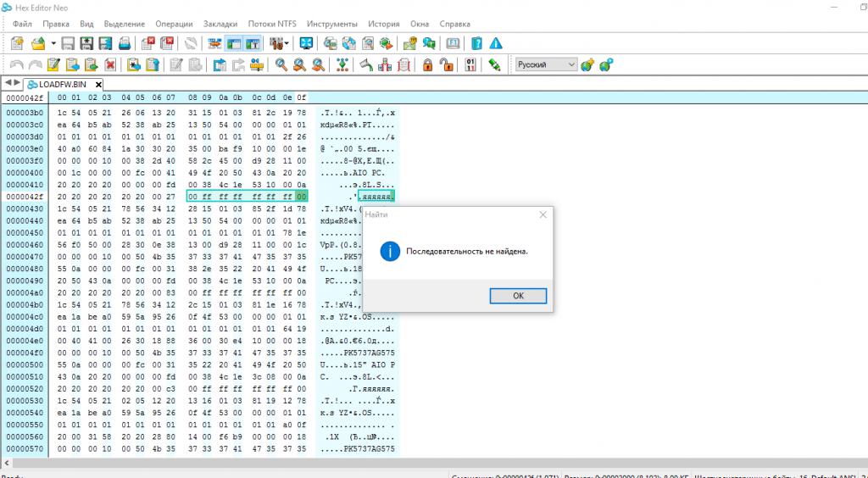Click the blue question mark help icon

point(477,43)
